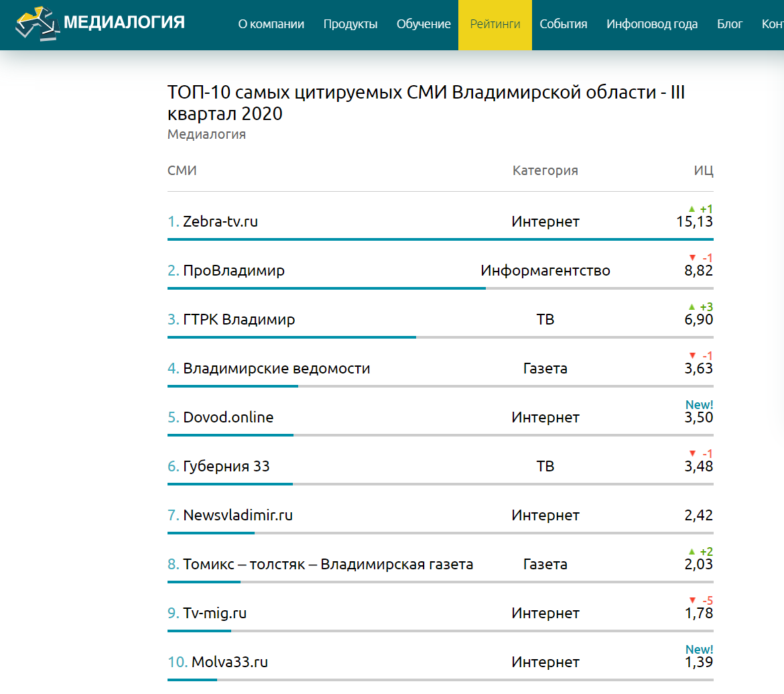Click the Медиалогия subtitle under heading
784x694 pixels.
(x=206, y=134)
